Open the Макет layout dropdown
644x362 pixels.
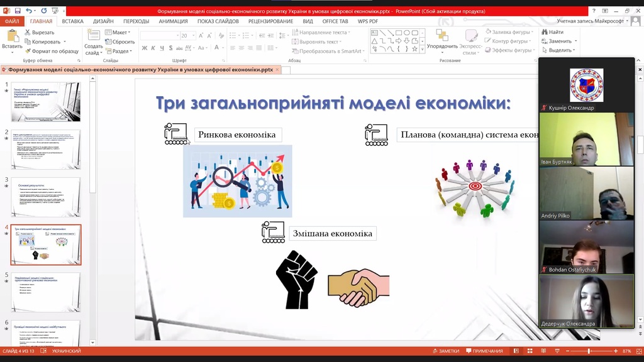tap(119, 32)
